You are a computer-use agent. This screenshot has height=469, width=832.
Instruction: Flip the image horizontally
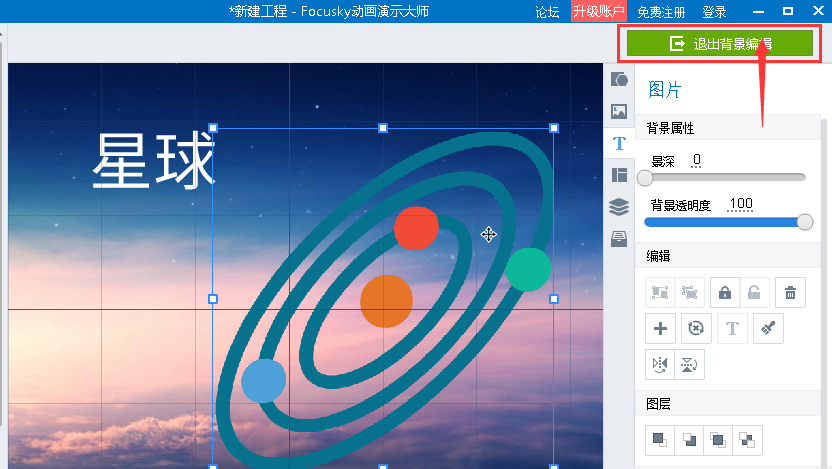[x=660, y=364]
